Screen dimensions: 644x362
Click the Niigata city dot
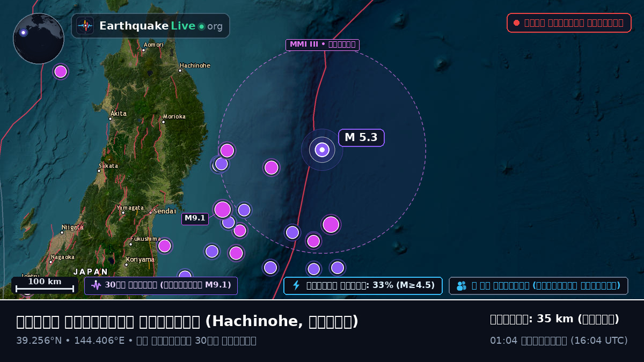coord(62,233)
